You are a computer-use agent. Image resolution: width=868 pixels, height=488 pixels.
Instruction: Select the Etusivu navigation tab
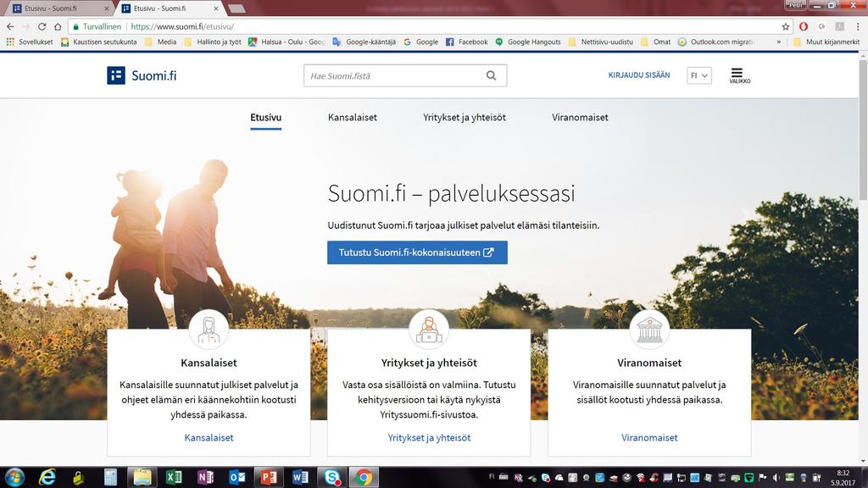265,117
